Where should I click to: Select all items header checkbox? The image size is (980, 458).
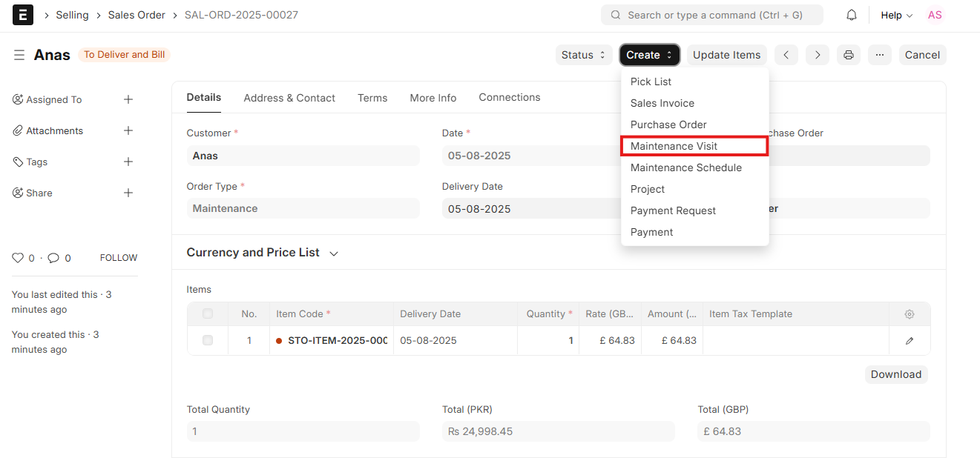pyautogui.click(x=208, y=313)
